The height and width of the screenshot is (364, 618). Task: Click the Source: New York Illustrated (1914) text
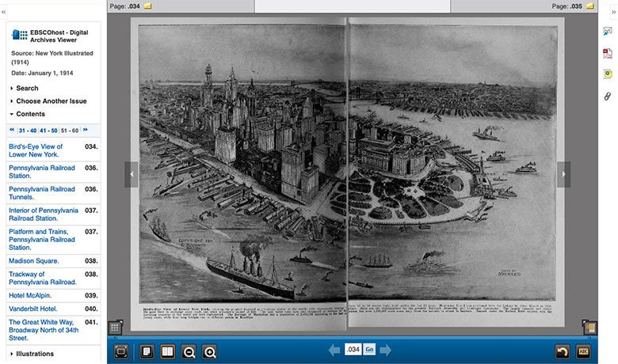tap(52, 58)
